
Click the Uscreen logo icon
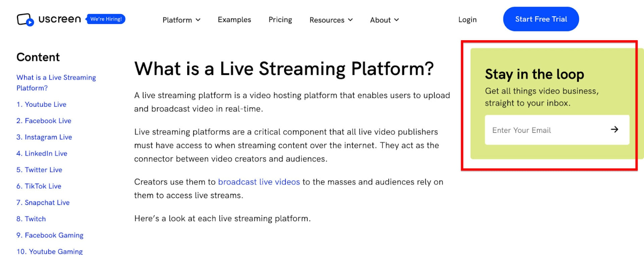tap(25, 19)
